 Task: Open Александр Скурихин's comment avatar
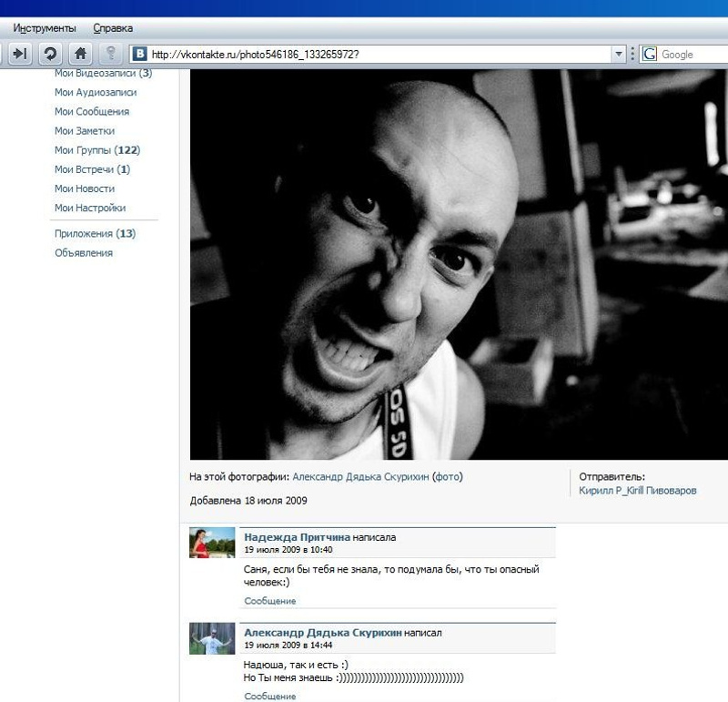pyautogui.click(x=212, y=638)
